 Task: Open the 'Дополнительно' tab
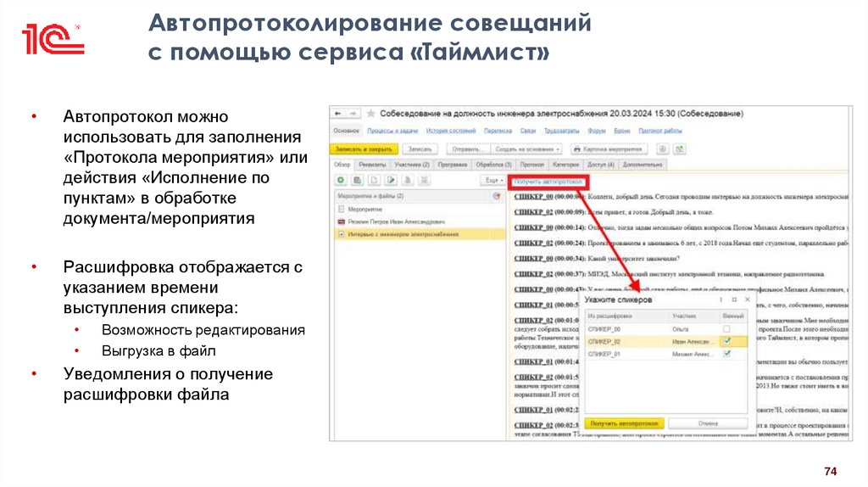coord(643,165)
